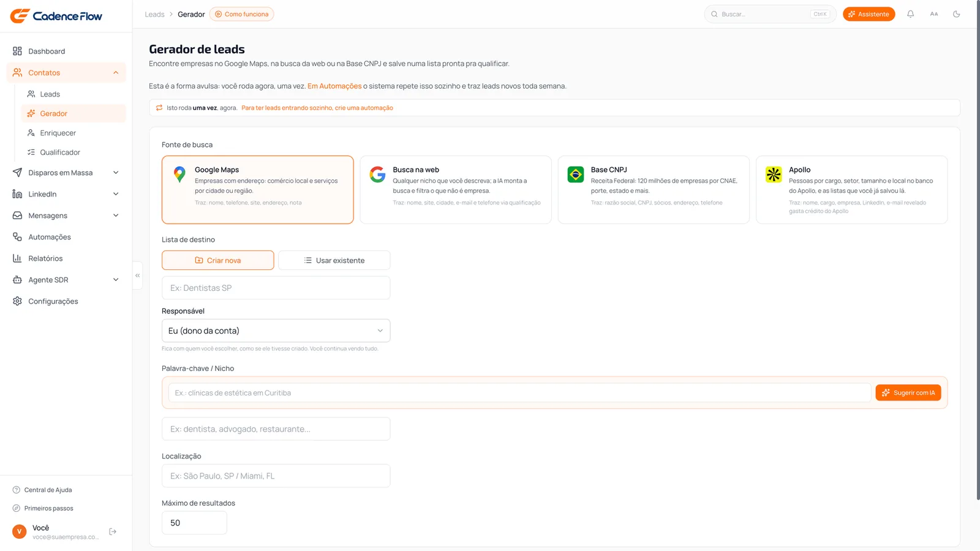Click the Cadence Flow logo
The width and height of the screenshot is (980, 551).
tap(56, 16)
